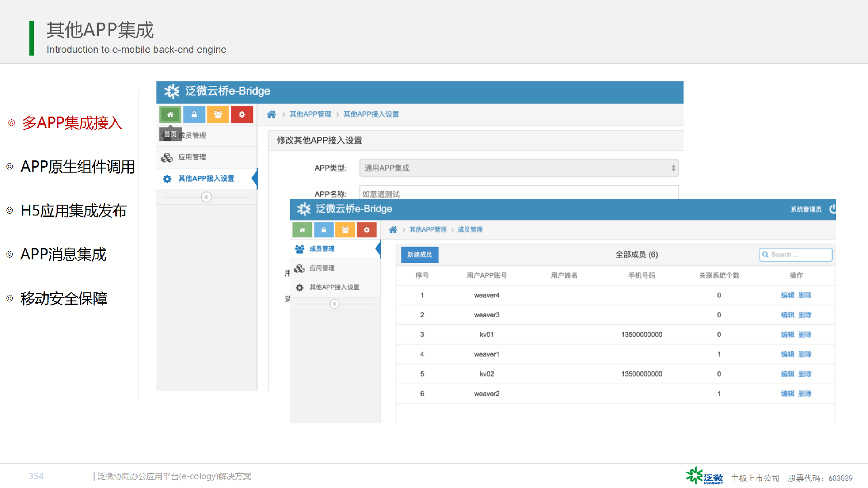Click 其他APP管理 breadcrumb in back window
The image size is (868, 488).
pos(310,114)
